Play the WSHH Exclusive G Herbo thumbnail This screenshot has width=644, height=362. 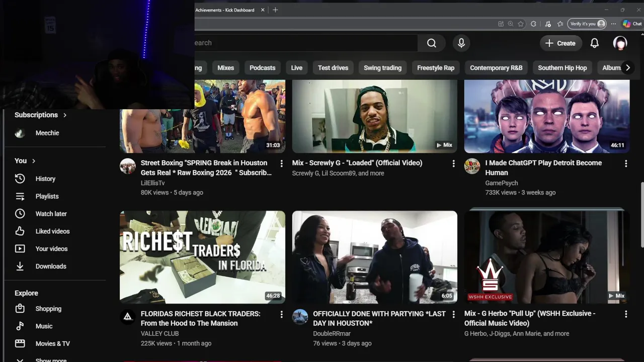click(x=547, y=257)
